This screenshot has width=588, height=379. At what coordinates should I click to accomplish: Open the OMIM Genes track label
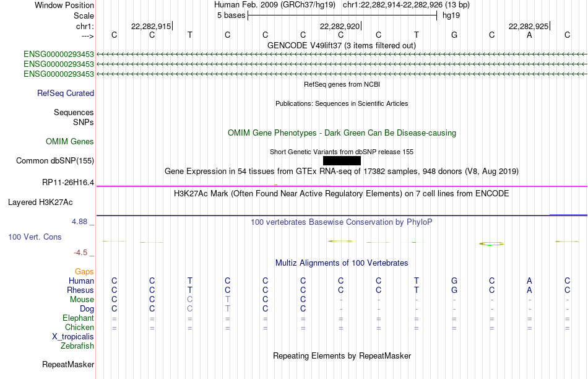coord(70,141)
